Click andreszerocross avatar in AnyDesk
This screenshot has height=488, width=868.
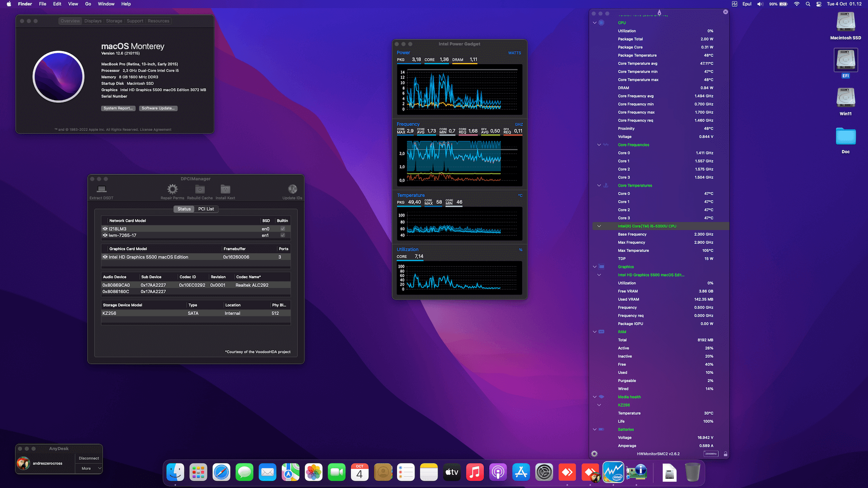coord(23,463)
